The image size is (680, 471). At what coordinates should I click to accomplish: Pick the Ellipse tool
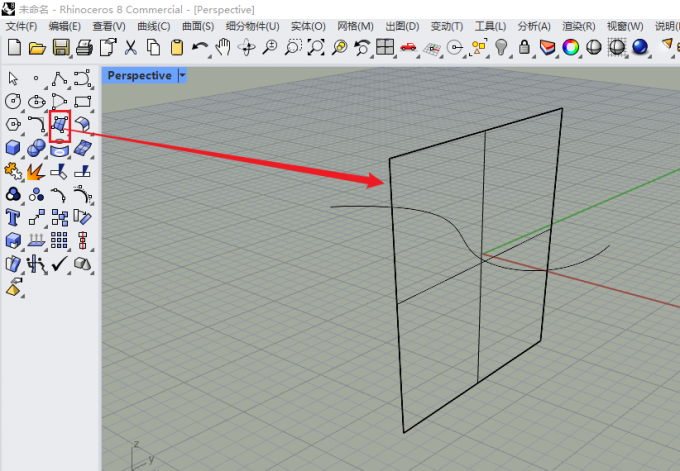click(x=36, y=102)
